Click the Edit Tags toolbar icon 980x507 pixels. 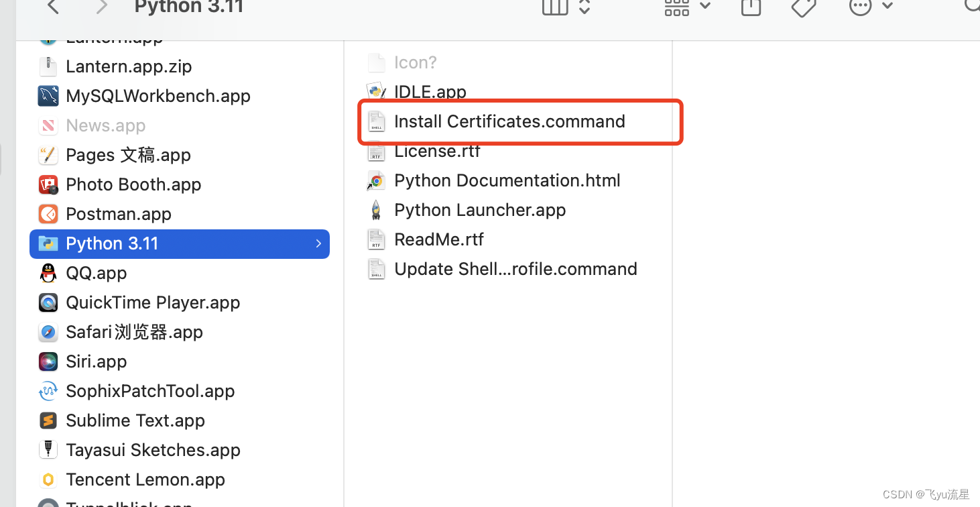click(x=803, y=9)
